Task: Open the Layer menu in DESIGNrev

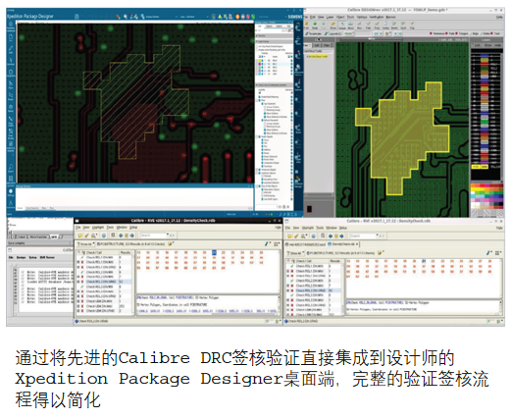Action: coord(330,17)
